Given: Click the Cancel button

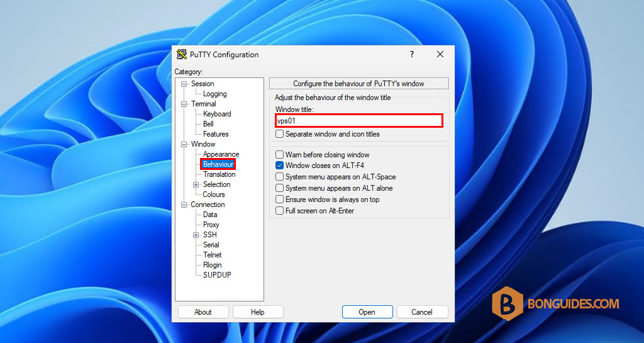Looking at the screenshot, I should 422,312.
